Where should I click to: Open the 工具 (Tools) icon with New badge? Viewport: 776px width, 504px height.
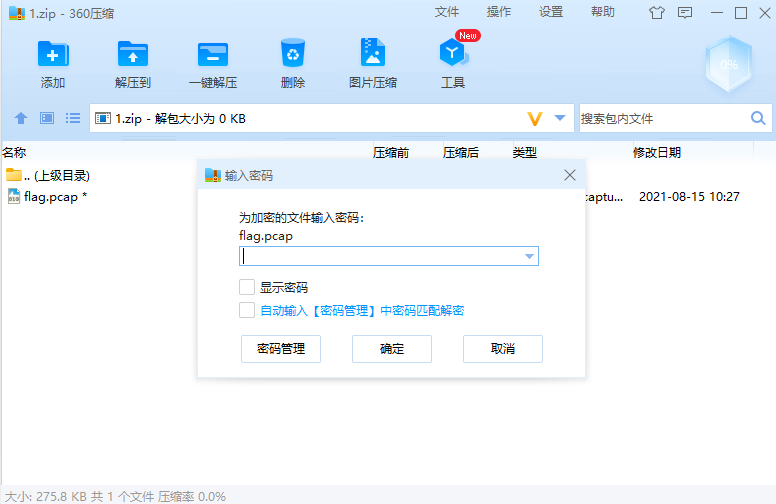point(453,52)
